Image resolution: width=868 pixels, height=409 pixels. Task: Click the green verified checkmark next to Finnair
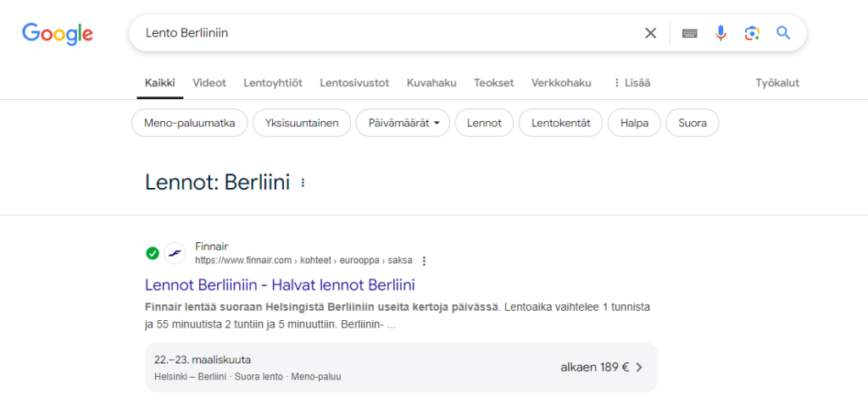coord(153,253)
